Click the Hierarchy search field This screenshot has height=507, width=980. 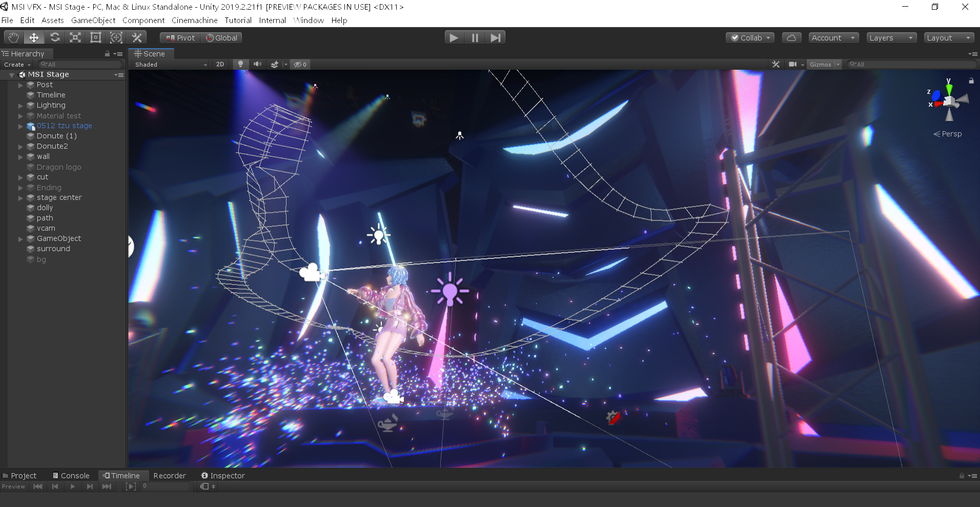tap(79, 64)
